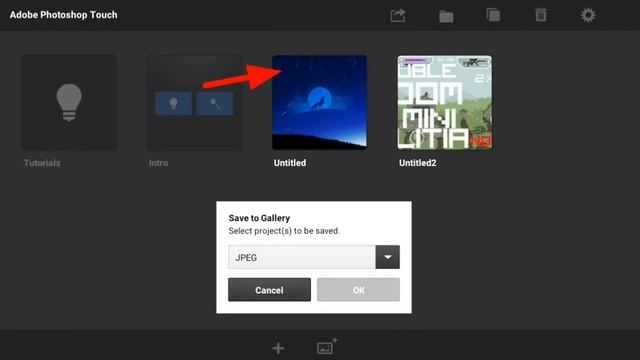
Task: Click the Untitled2 project label
Action: pos(418,163)
